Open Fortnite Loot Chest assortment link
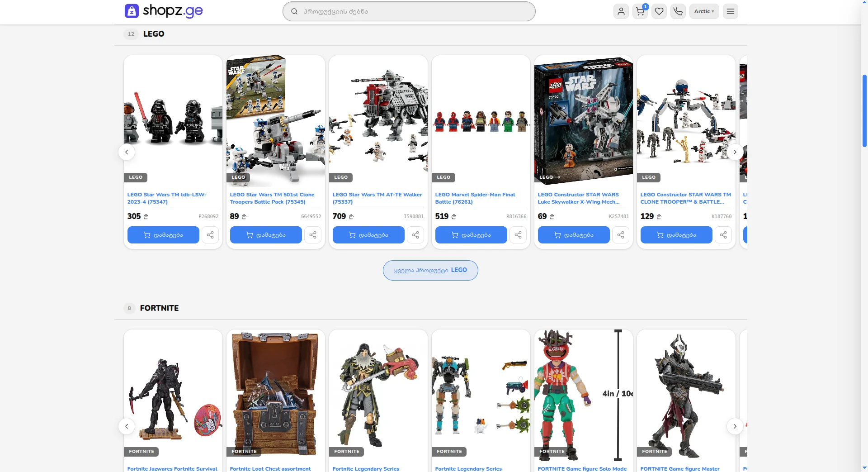The image size is (868, 472). (270, 469)
